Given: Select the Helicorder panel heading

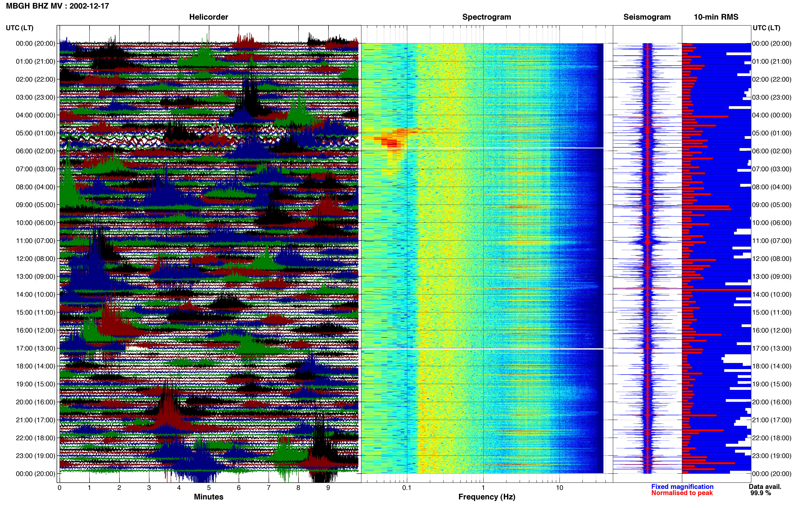Looking at the screenshot, I should point(209,17).
